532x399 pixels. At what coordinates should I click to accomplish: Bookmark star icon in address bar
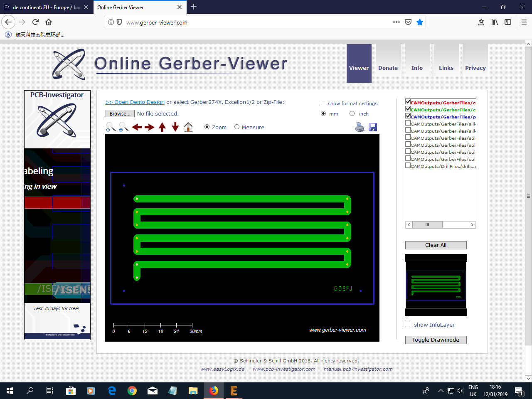pyautogui.click(x=420, y=22)
